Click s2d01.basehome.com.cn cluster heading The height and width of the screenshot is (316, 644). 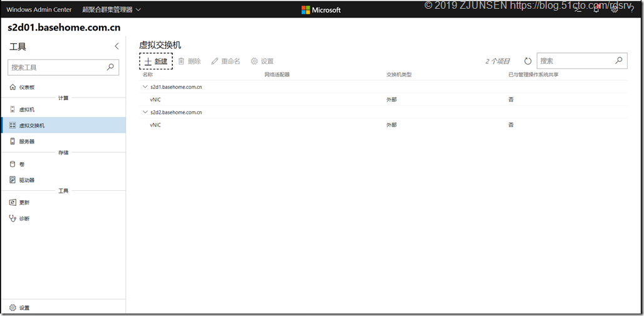coord(64,28)
